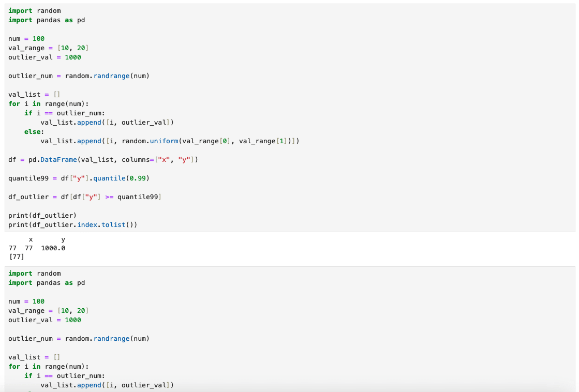This screenshot has height=392, width=579.
Task: Click the output column header "y"
Action: coord(63,239)
